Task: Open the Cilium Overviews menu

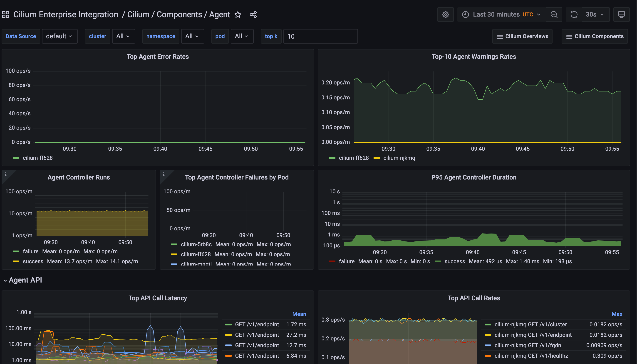Action: click(522, 36)
